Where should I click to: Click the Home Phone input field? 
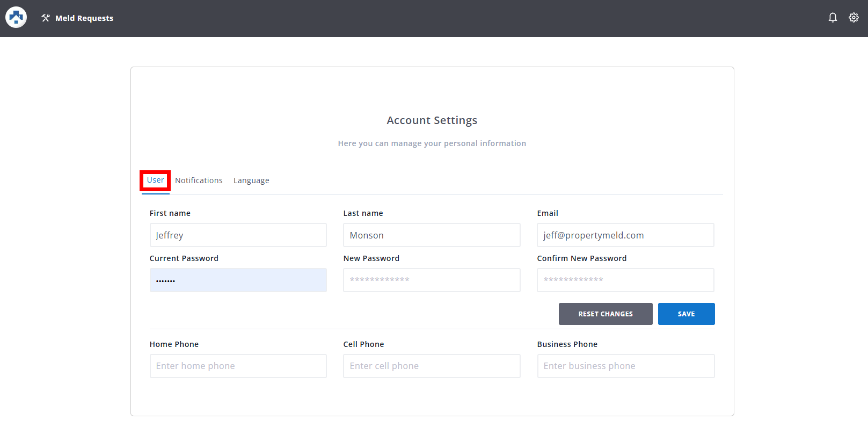click(238, 366)
